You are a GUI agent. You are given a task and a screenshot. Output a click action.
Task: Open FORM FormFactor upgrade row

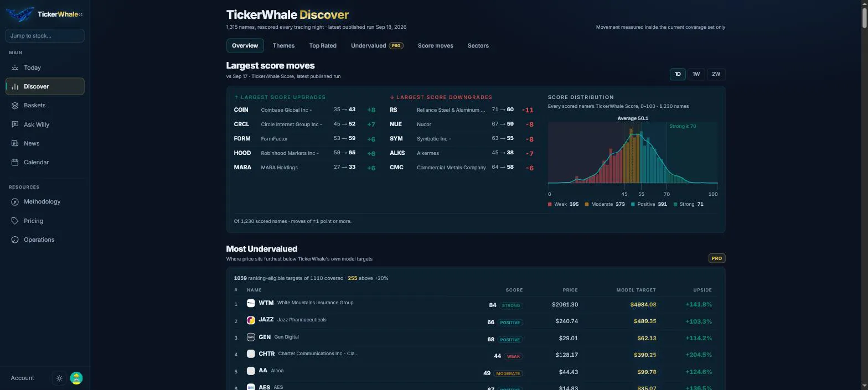304,138
